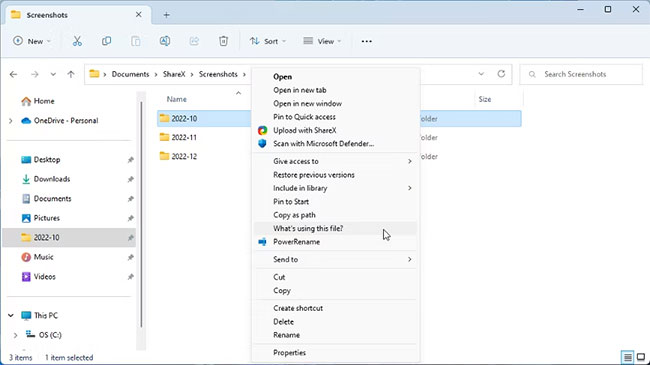Unpin Desktop from Quick access
This screenshot has height=365, width=650.
click(131, 160)
